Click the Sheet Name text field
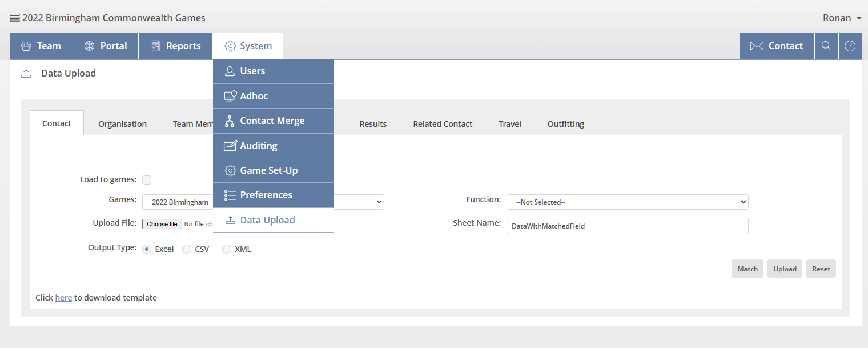This screenshot has height=348, width=868. (626, 226)
